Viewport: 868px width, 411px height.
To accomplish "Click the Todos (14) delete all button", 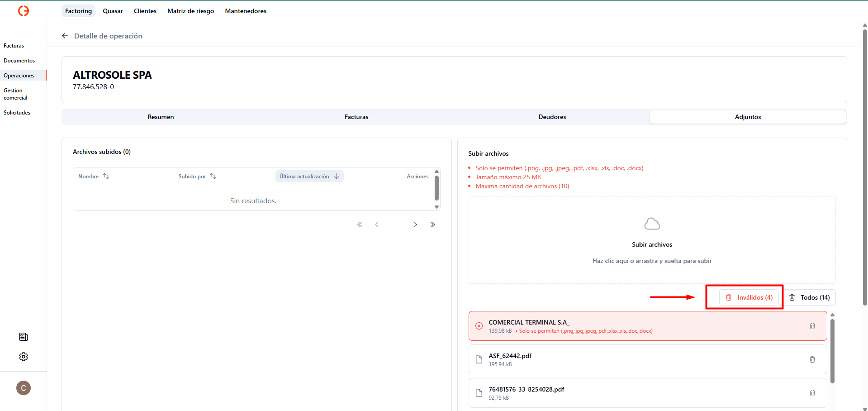I will 810,297.
